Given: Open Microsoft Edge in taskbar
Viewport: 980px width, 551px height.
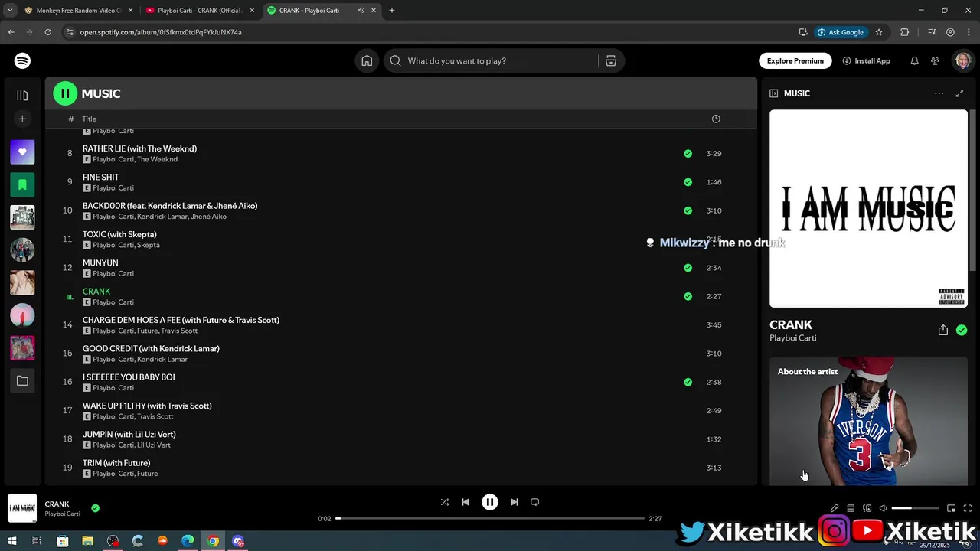Looking at the screenshot, I should pos(188,541).
